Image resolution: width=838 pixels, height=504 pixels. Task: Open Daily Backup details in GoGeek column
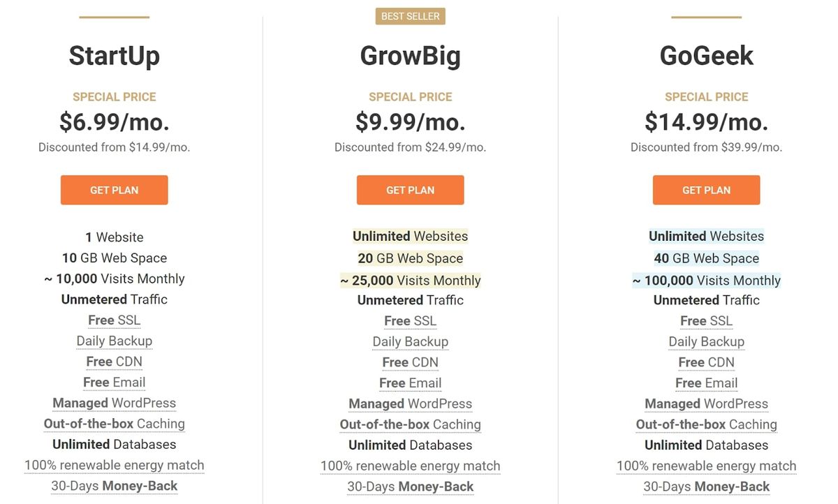click(x=706, y=341)
